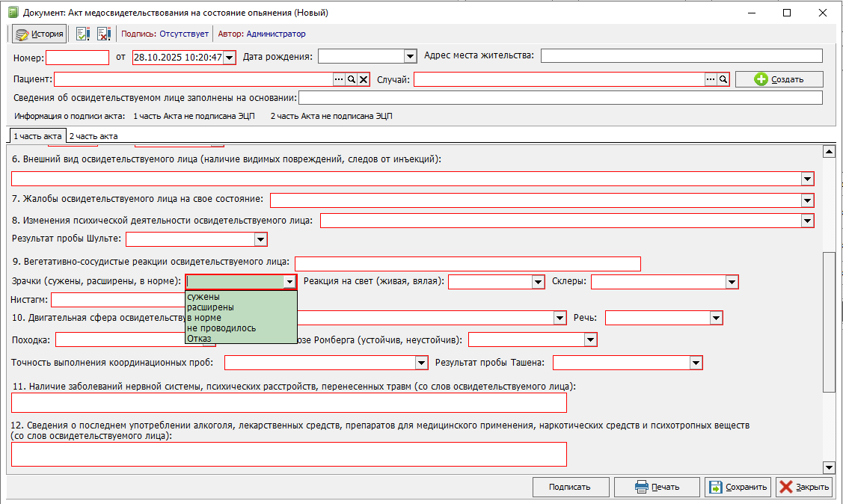843x504 pixels.
Task: Select the 1 часть акта tab
Action: coord(37,136)
